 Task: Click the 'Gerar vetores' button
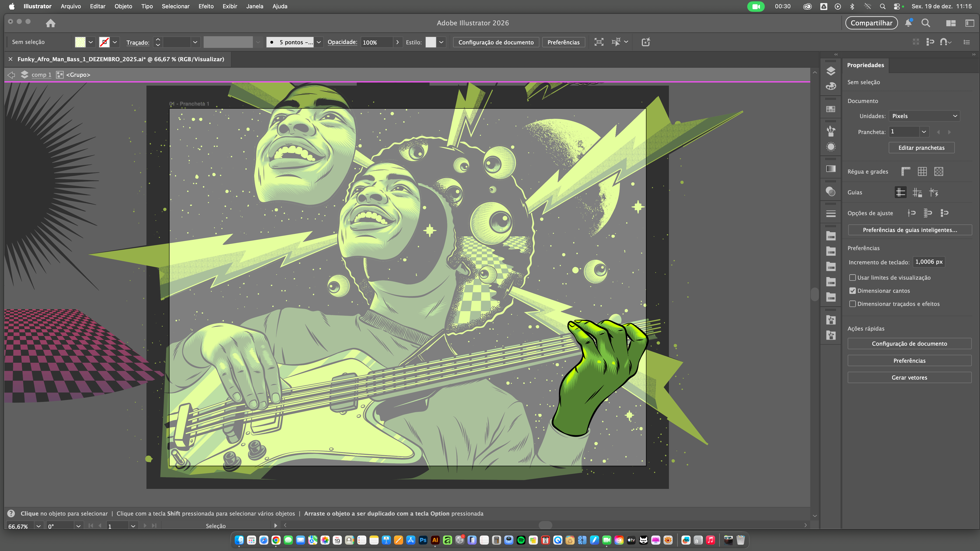pos(909,377)
